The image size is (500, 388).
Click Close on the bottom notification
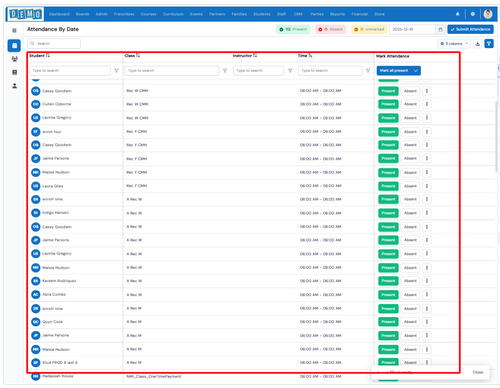point(478,372)
